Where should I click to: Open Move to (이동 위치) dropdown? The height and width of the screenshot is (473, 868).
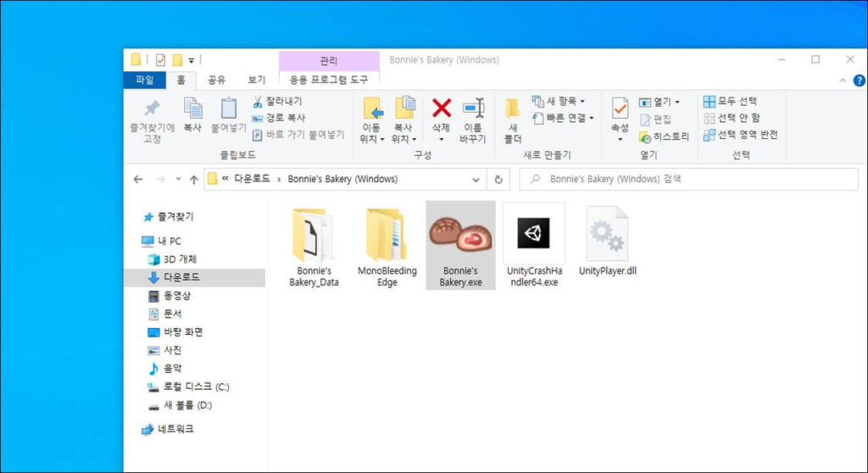pyautogui.click(x=371, y=120)
